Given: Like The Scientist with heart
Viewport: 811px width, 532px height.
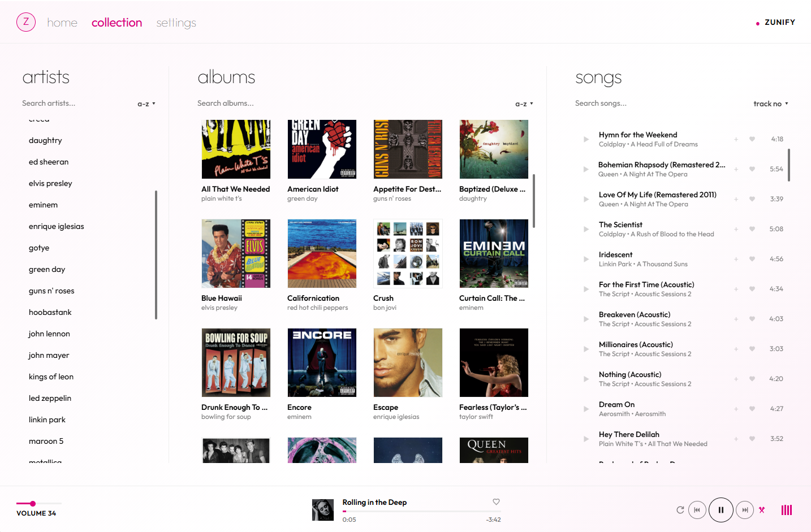Looking at the screenshot, I should click(x=752, y=229).
